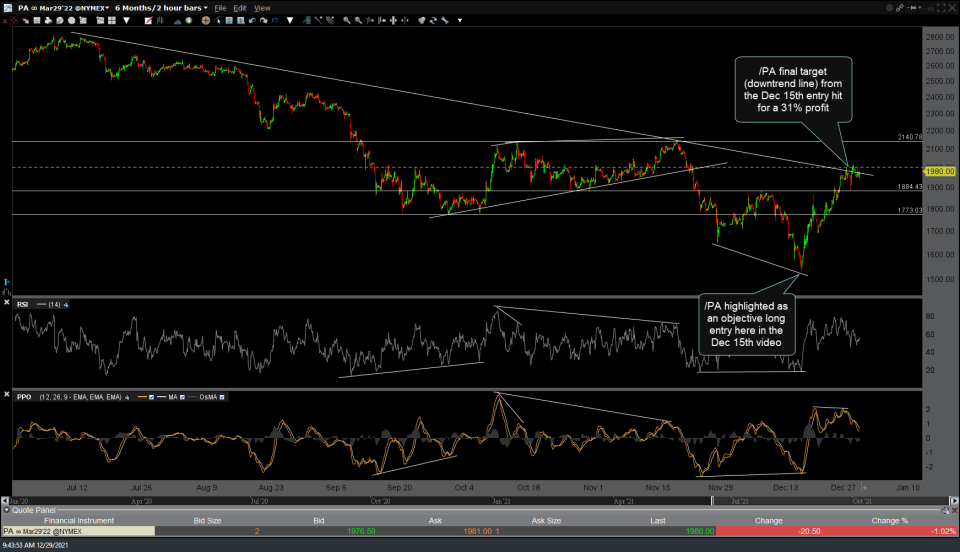The image size is (960, 552).
Task: Open the 6 Months/2 hour bars dropdown
Action: 160,8
